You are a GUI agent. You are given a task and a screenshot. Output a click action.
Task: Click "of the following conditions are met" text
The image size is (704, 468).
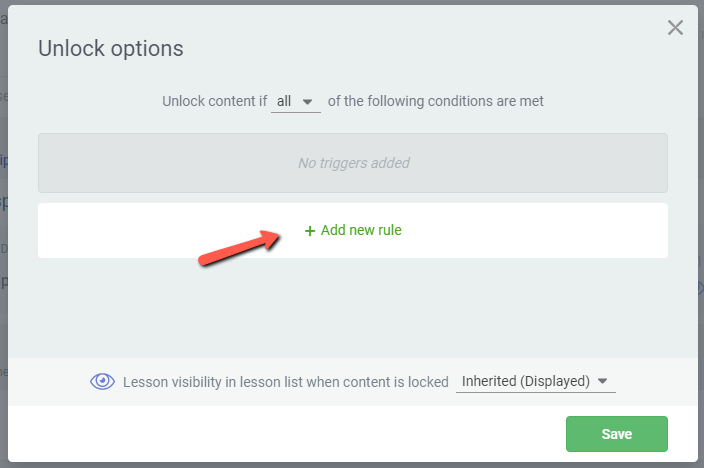435,101
